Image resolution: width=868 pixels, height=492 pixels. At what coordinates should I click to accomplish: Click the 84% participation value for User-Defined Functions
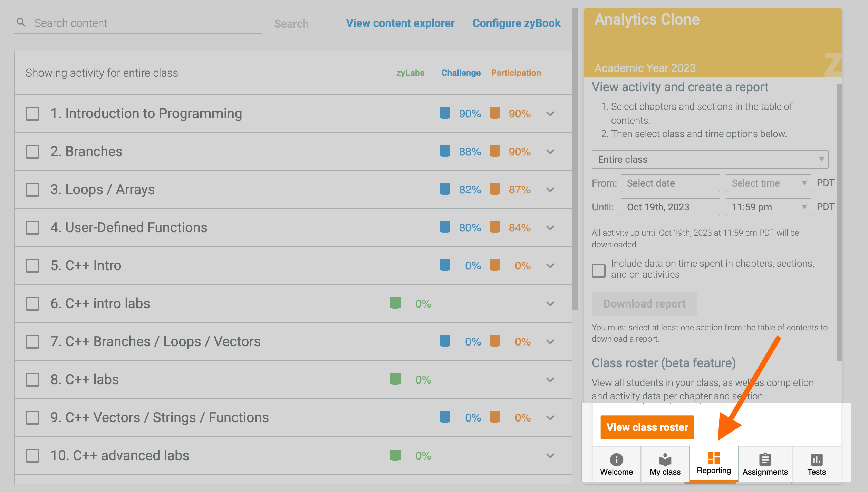coord(520,228)
